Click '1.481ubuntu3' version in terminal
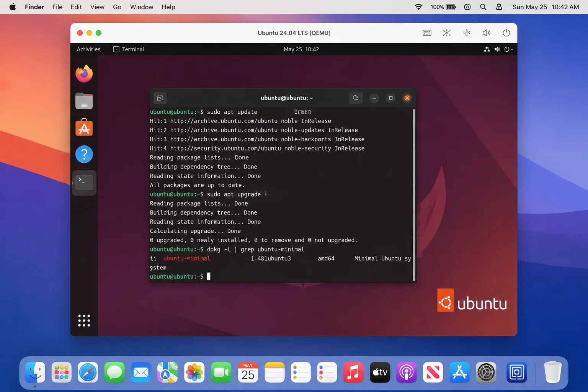The height and width of the screenshot is (392, 588). [x=271, y=258]
